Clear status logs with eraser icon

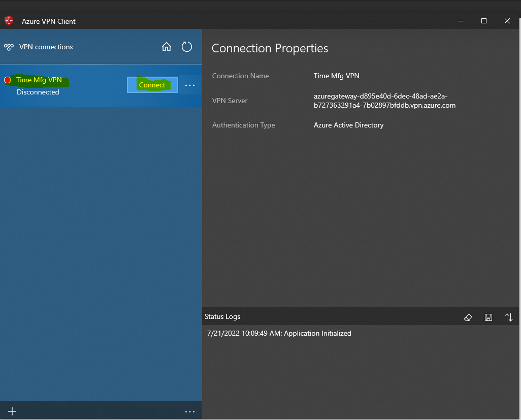point(468,317)
